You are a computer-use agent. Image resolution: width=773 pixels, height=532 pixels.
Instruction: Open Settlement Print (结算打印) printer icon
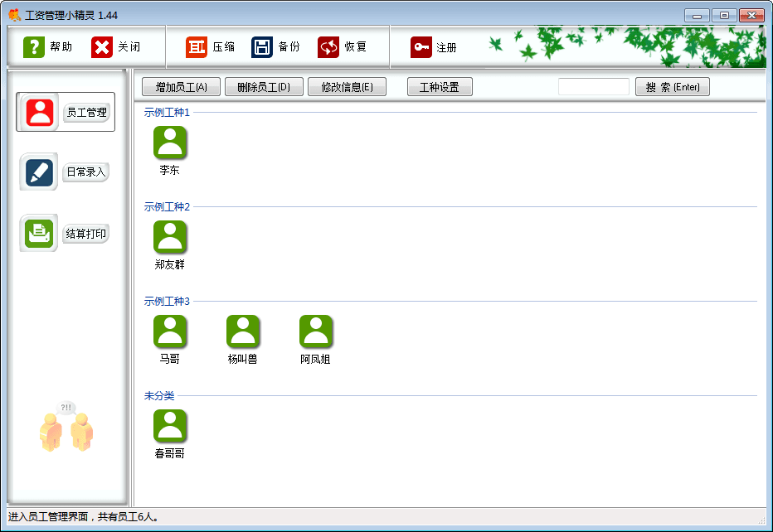coord(39,233)
